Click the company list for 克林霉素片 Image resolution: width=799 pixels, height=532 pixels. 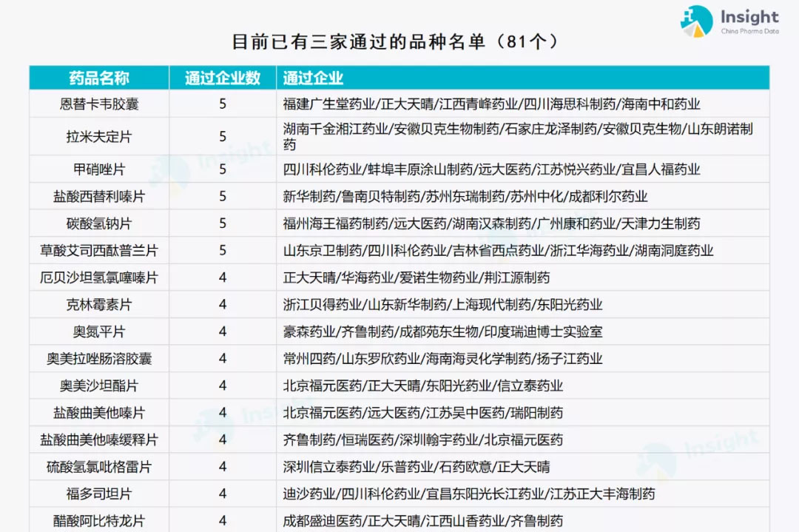[442, 305]
